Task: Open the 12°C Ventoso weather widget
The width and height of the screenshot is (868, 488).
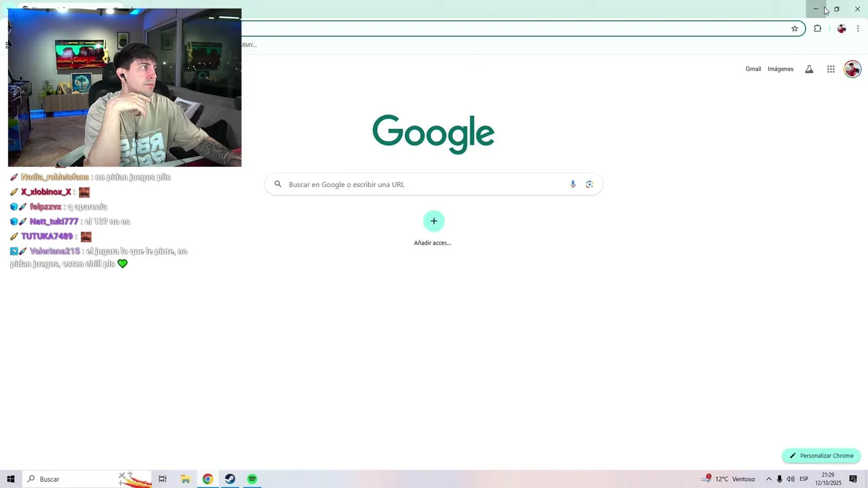Action: [729, 479]
